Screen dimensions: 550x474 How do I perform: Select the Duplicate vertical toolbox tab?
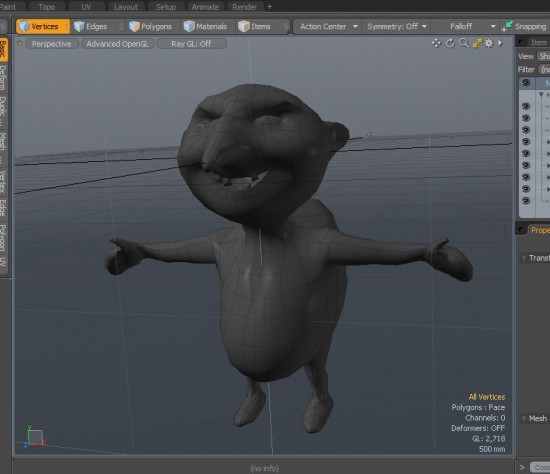(x=4, y=111)
